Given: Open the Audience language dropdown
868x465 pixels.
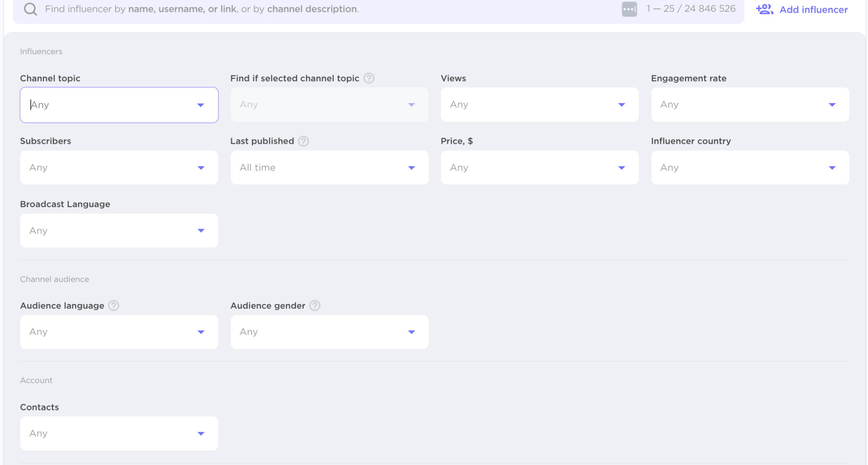Looking at the screenshot, I should [119, 332].
